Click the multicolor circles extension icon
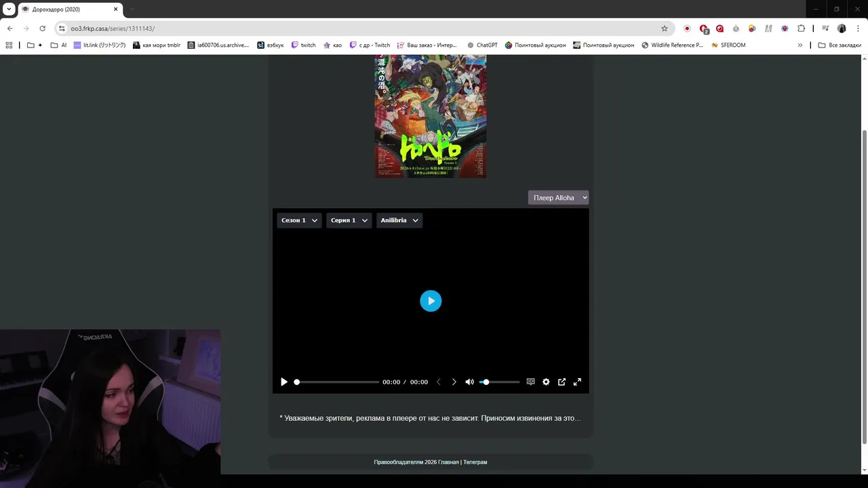The height and width of the screenshot is (488, 868). click(752, 28)
